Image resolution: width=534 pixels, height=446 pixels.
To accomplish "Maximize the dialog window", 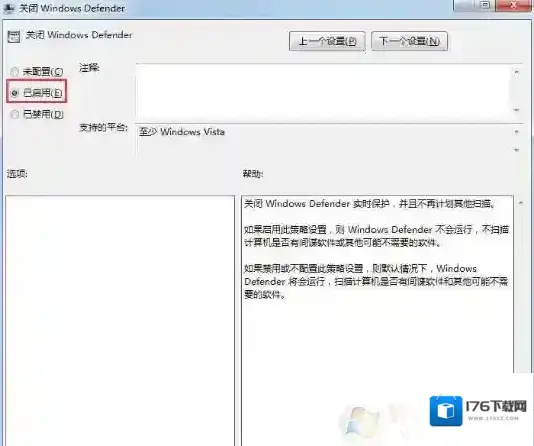I will [486, 5].
